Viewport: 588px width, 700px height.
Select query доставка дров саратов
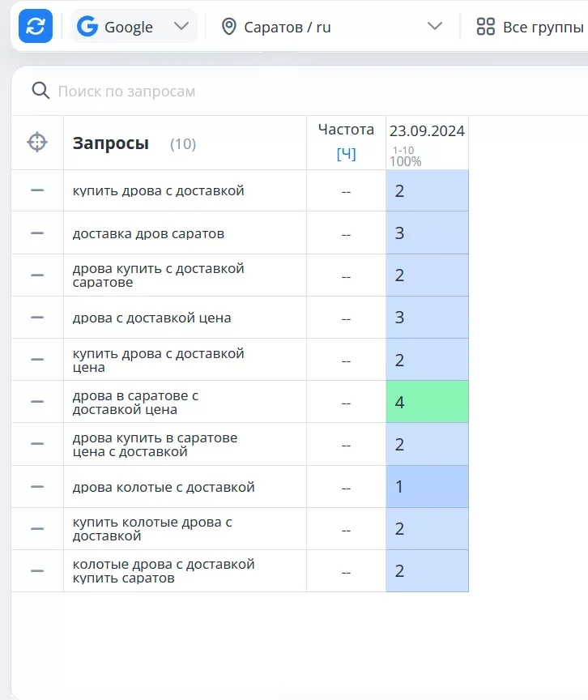pos(148,233)
